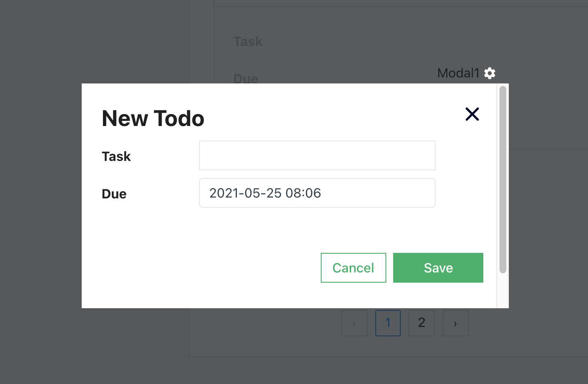Viewport: 588px width, 384px height.
Task: Click the Cancel button
Action: coord(353,268)
